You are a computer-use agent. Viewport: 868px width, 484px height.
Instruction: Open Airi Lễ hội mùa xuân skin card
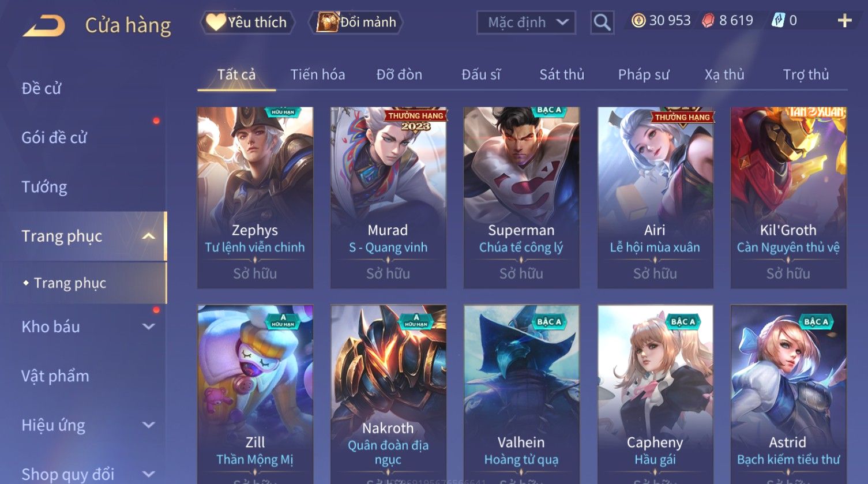[655, 197]
